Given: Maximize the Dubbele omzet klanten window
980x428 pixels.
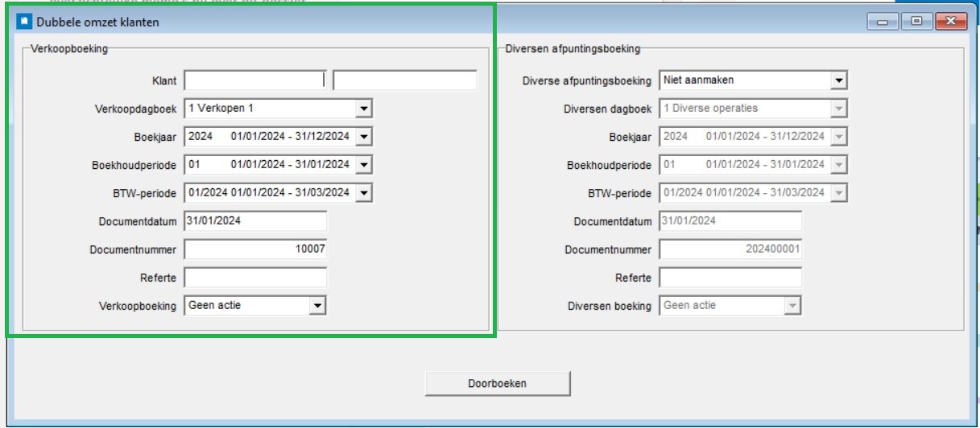Looking at the screenshot, I should pos(916,22).
